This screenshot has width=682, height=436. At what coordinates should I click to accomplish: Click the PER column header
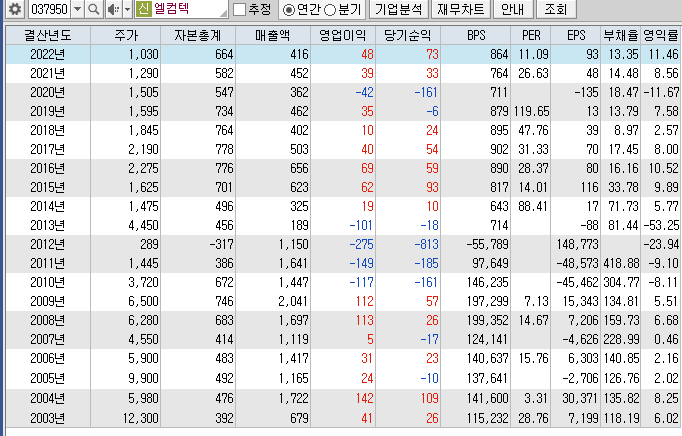tap(531, 35)
